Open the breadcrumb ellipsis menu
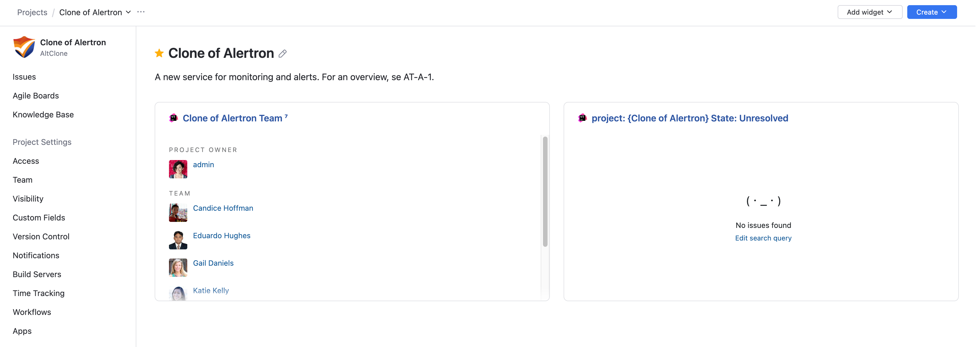The height and width of the screenshot is (347, 980). [x=141, y=12]
